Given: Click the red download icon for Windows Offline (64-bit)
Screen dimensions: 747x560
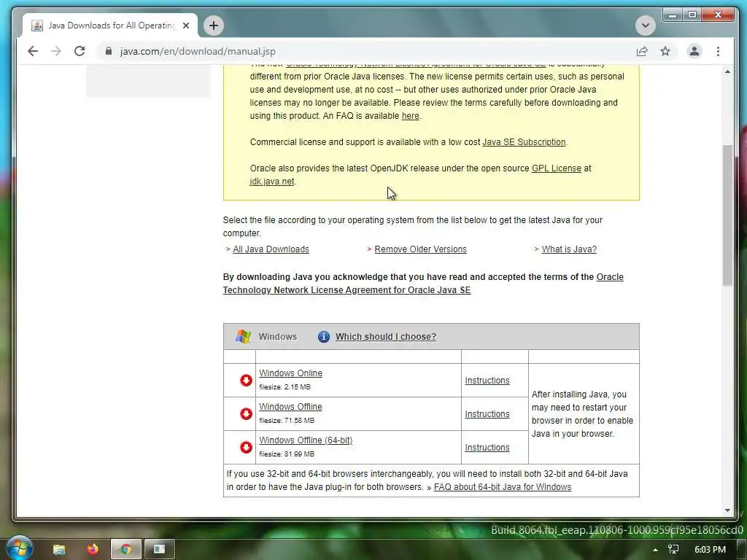Looking at the screenshot, I should click(246, 447).
